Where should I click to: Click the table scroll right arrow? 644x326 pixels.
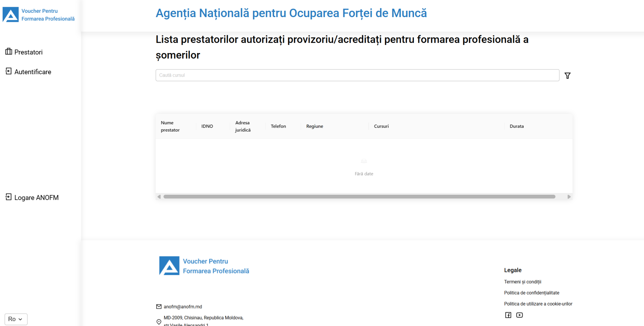(569, 197)
